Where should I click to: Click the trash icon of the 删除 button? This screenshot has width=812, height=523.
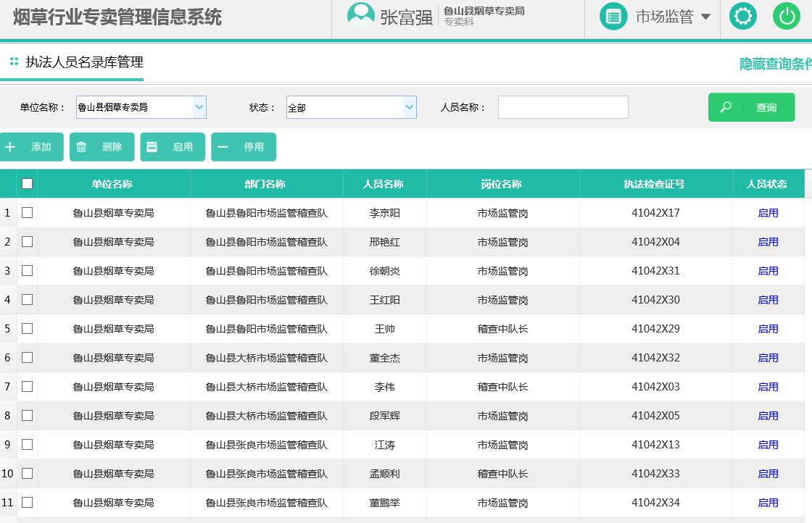coord(81,147)
